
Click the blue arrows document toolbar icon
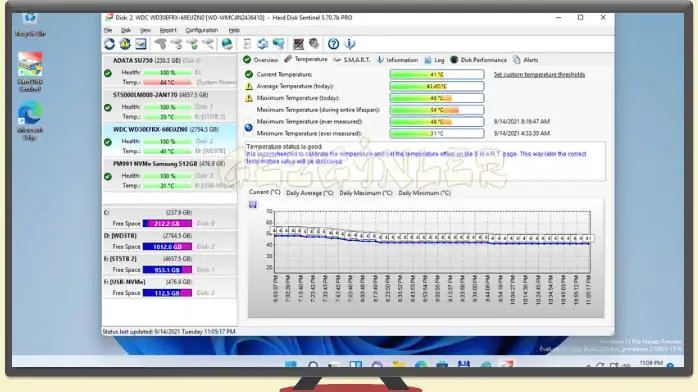click(x=263, y=44)
